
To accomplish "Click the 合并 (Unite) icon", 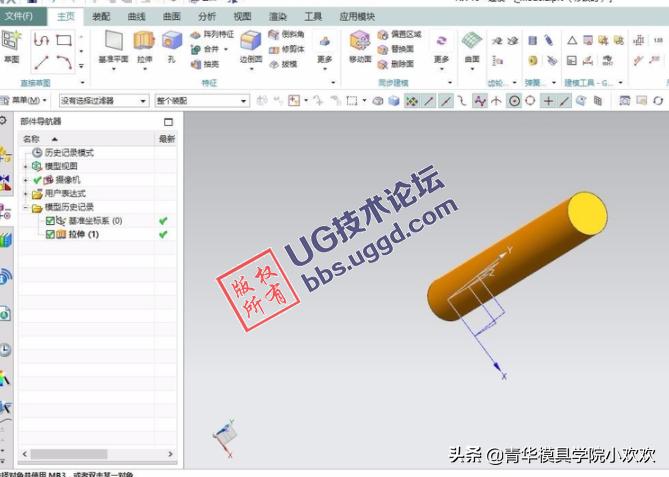I will (196, 49).
